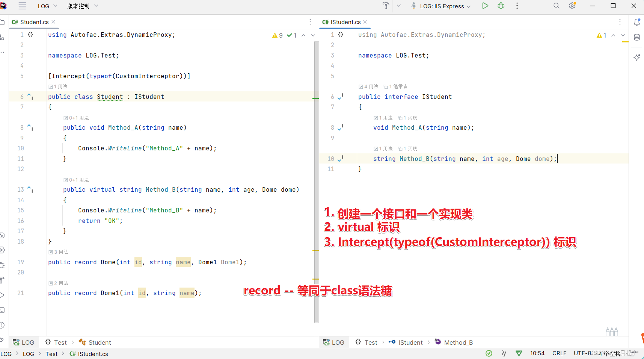Open the Notifications bell panel

click(x=637, y=22)
